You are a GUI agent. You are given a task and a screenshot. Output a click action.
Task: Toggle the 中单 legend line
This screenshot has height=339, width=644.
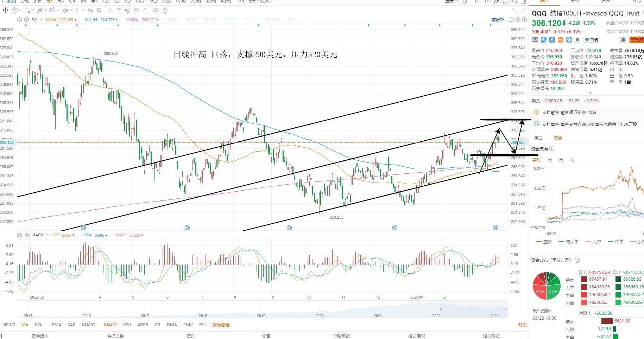point(616,242)
